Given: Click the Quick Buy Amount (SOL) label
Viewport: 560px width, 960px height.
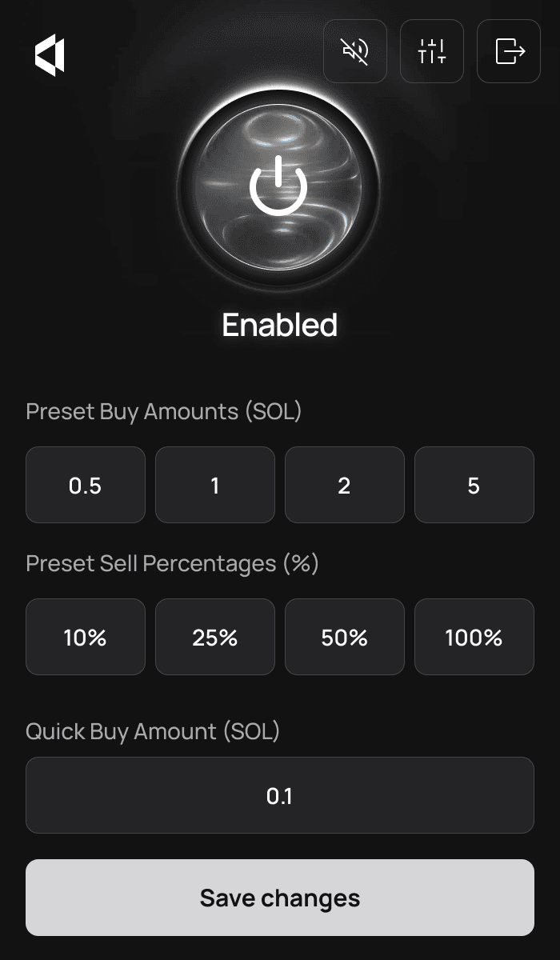Looking at the screenshot, I should 153,731.
